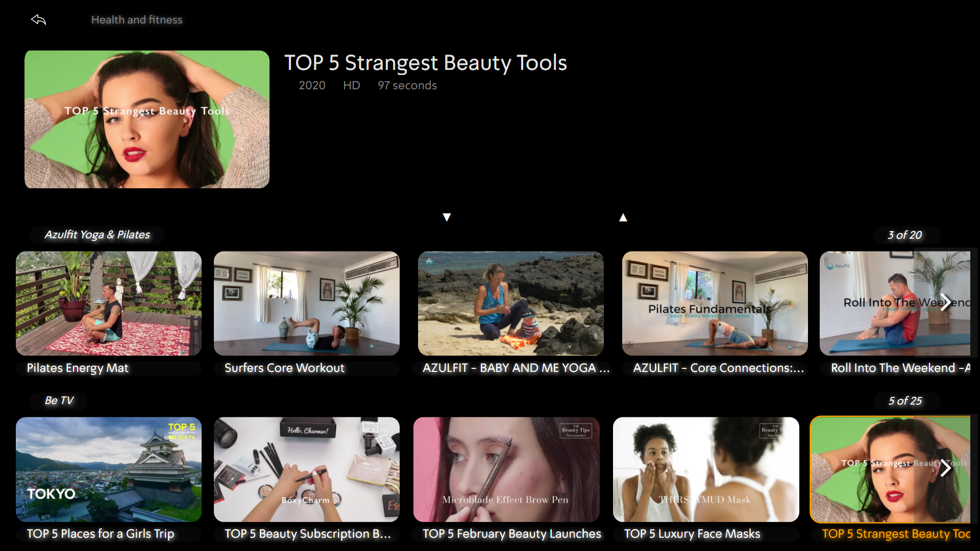Open Pilates Fundamentals video thumbnail
This screenshot has height=551, width=980.
tap(715, 303)
